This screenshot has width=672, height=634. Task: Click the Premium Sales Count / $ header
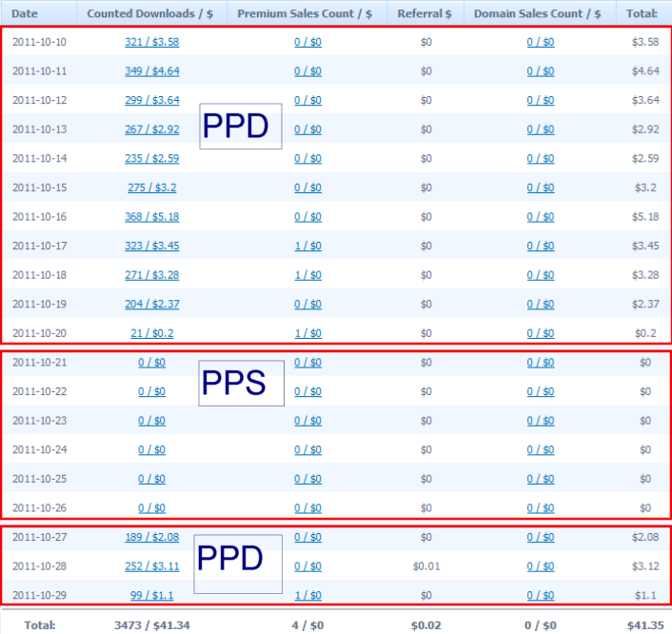pos(305,13)
